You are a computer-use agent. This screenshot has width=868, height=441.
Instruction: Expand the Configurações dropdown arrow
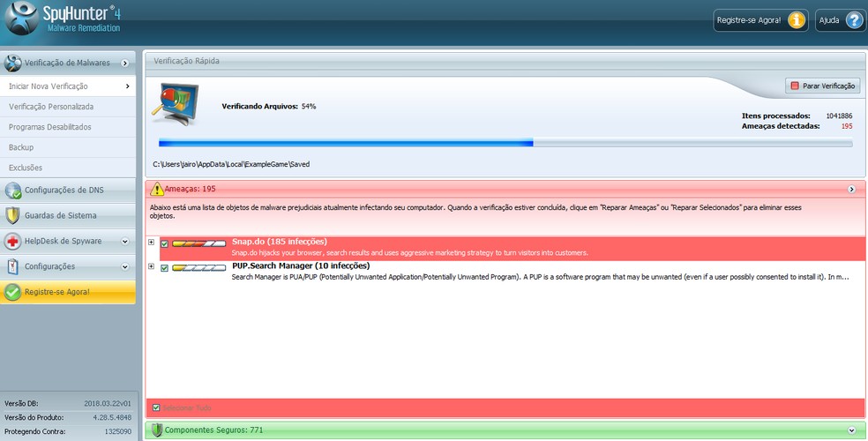click(125, 266)
